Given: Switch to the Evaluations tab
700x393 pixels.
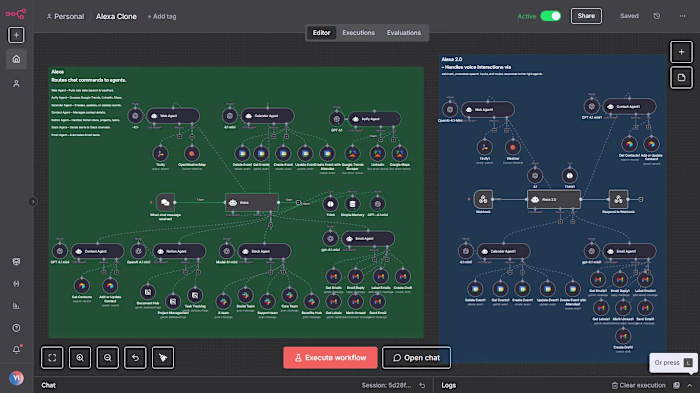Looking at the screenshot, I should [x=404, y=33].
